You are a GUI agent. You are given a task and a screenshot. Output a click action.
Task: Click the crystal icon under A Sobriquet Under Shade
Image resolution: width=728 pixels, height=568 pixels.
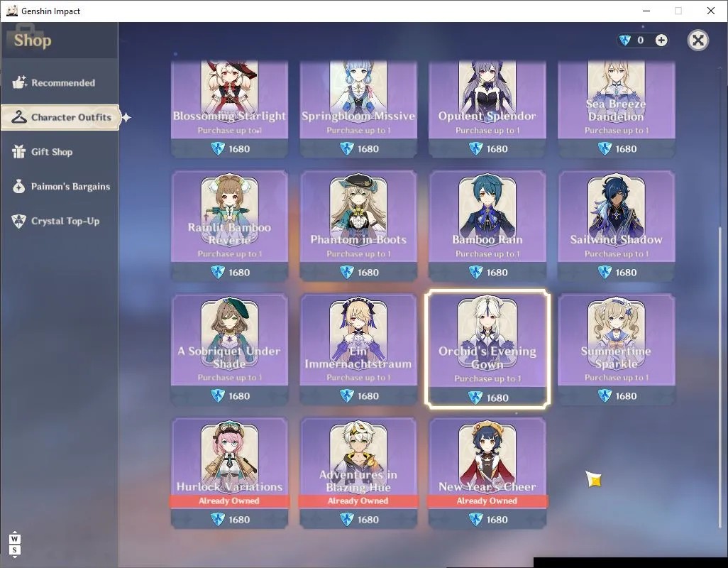(x=218, y=395)
